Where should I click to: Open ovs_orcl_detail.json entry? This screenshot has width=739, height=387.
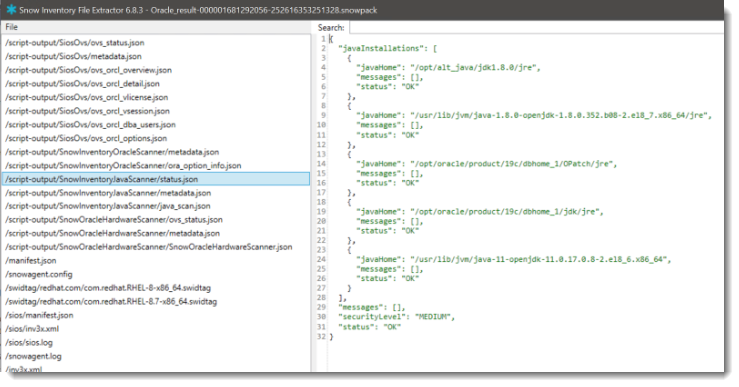[x=82, y=83]
